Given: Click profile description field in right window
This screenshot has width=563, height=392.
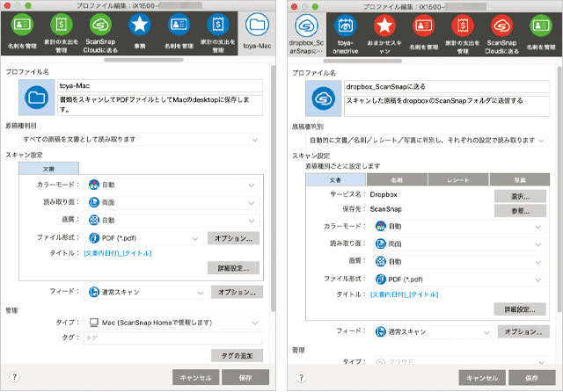Looking at the screenshot, I should (447, 105).
